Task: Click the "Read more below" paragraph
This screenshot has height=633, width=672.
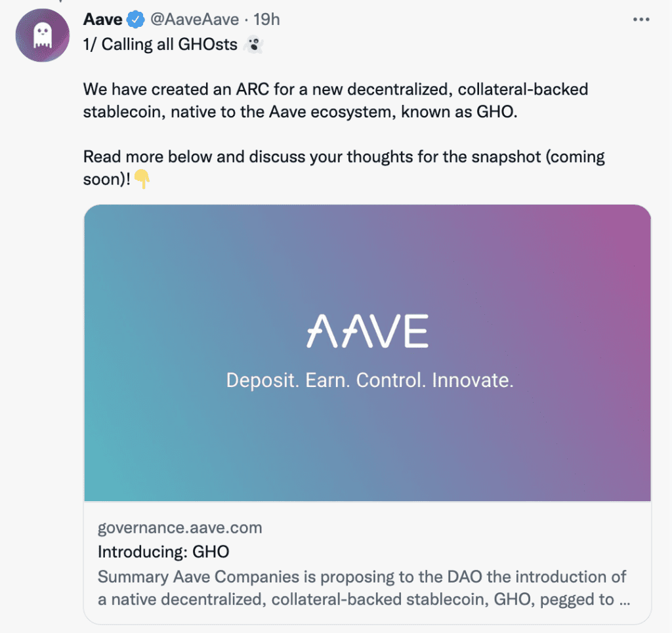Action: (344, 168)
